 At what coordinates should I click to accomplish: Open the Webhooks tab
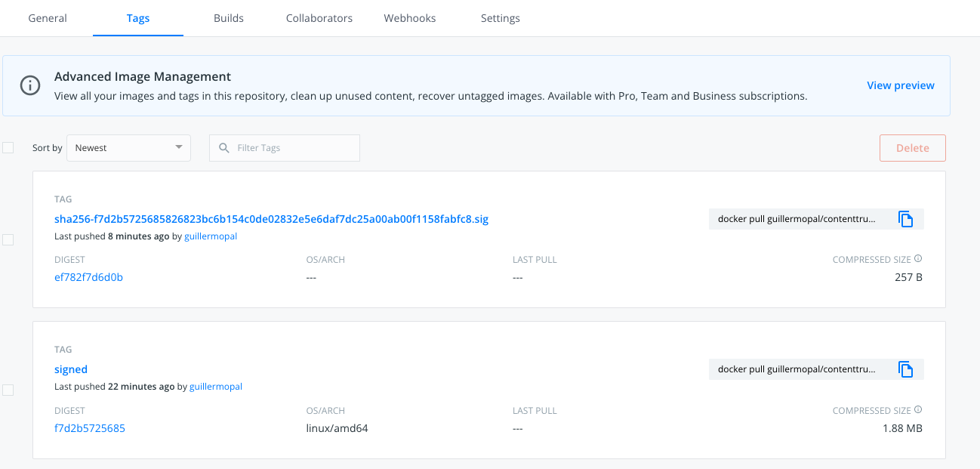click(x=409, y=18)
